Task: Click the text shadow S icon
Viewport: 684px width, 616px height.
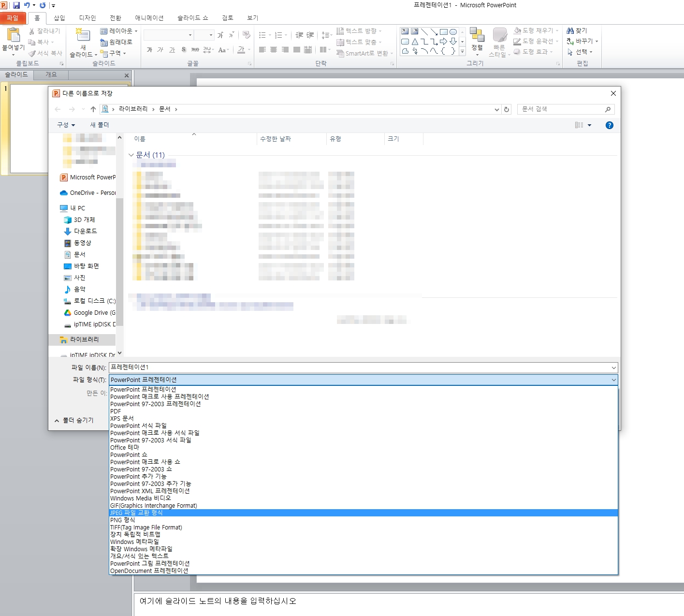Action: (184, 50)
